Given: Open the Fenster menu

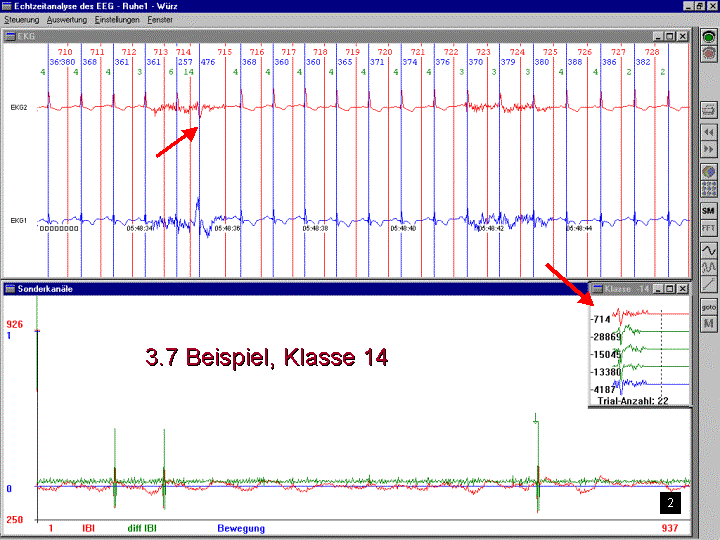Looking at the screenshot, I should [160, 20].
